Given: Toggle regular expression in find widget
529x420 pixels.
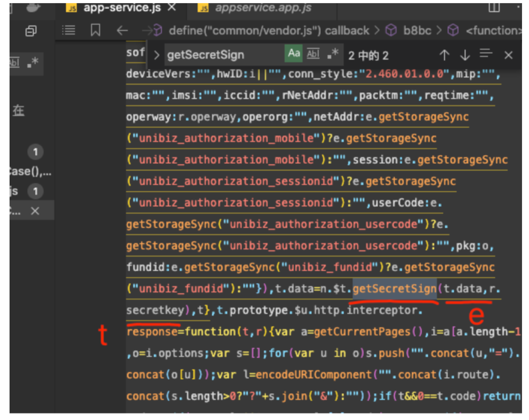Looking at the screenshot, I should click(x=332, y=54).
